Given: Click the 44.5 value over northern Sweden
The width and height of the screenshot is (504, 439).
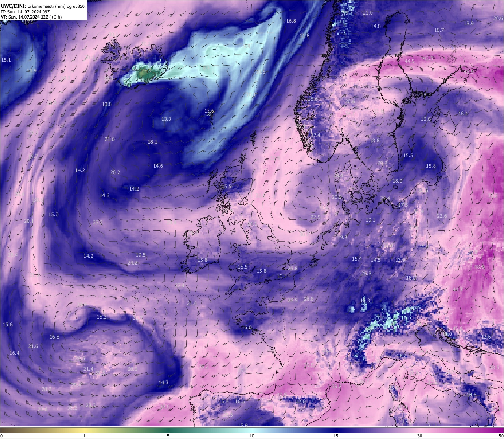Looking at the screenshot, I should [x=409, y=61].
